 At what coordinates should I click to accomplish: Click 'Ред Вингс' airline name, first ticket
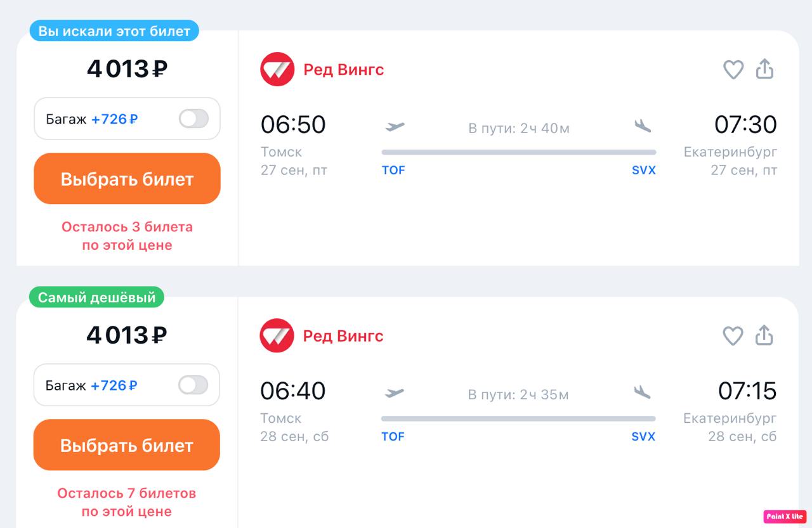coord(344,69)
